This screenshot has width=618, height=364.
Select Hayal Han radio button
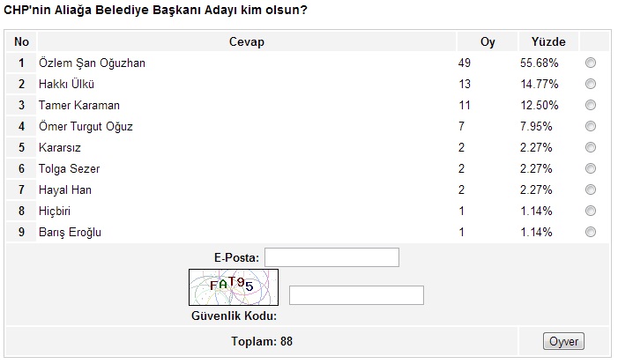tap(591, 189)
